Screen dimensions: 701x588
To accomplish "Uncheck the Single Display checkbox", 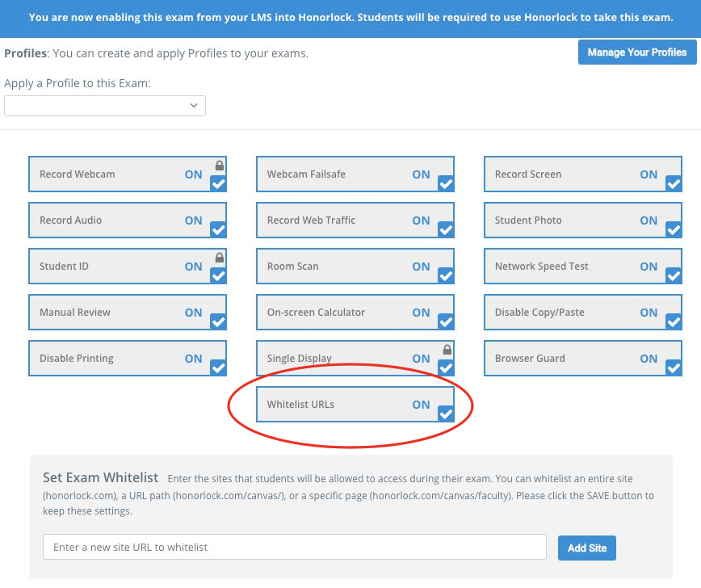I will (446, 367).
